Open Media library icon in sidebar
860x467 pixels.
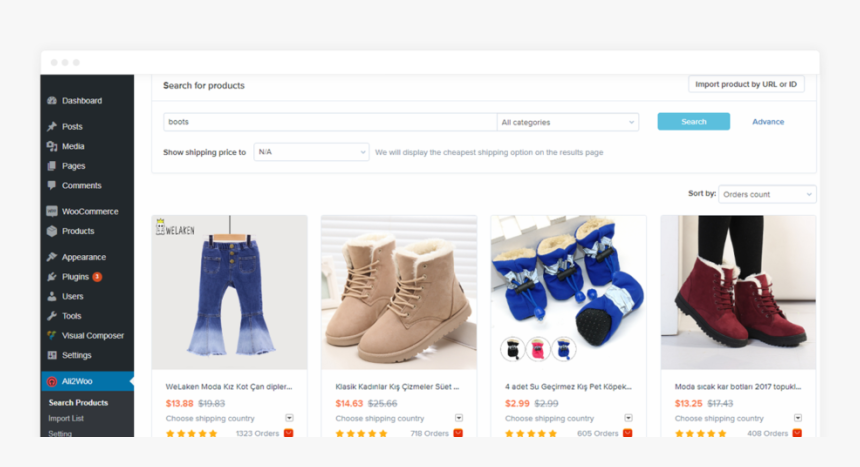point(51,146)
